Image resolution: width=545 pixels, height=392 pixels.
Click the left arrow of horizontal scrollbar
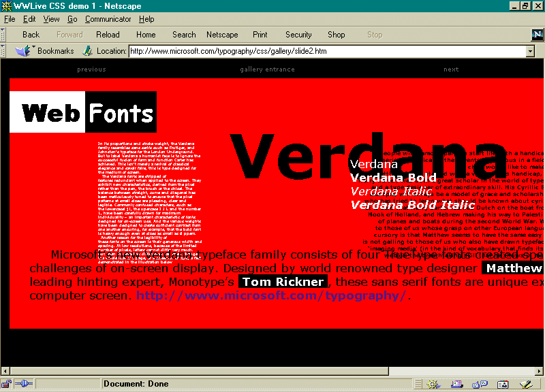(x=5, y=371)
